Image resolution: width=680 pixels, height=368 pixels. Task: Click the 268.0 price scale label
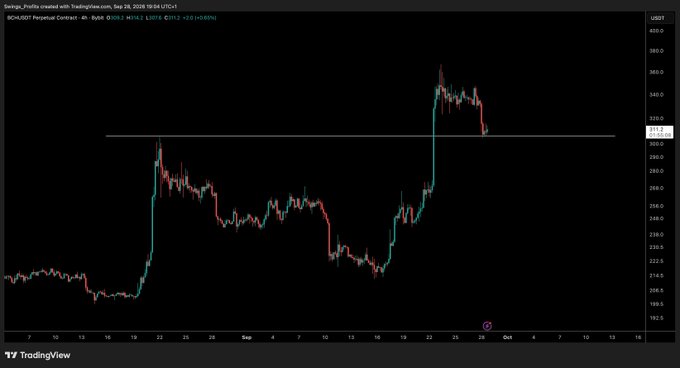click(x=656, y=188)
